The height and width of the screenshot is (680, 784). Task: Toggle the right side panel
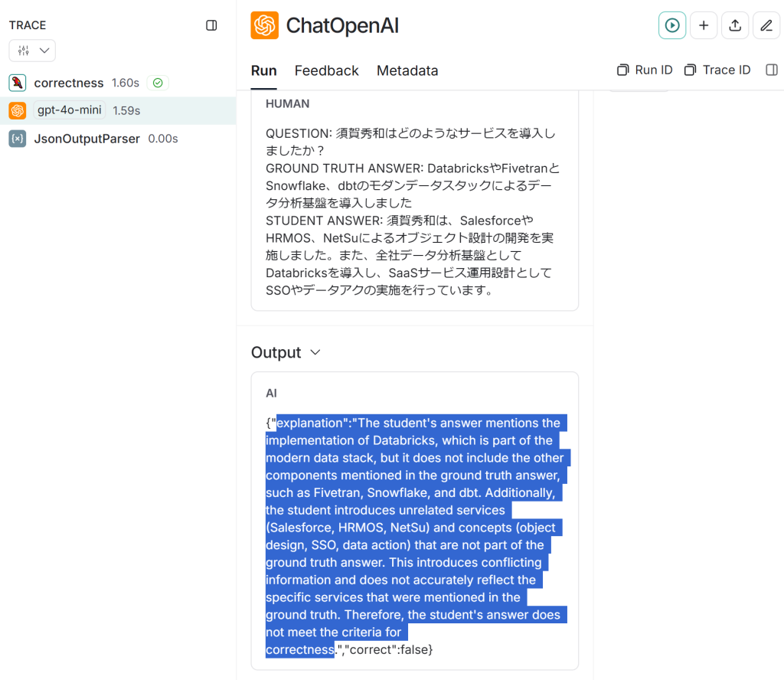[x=772, y=70]
